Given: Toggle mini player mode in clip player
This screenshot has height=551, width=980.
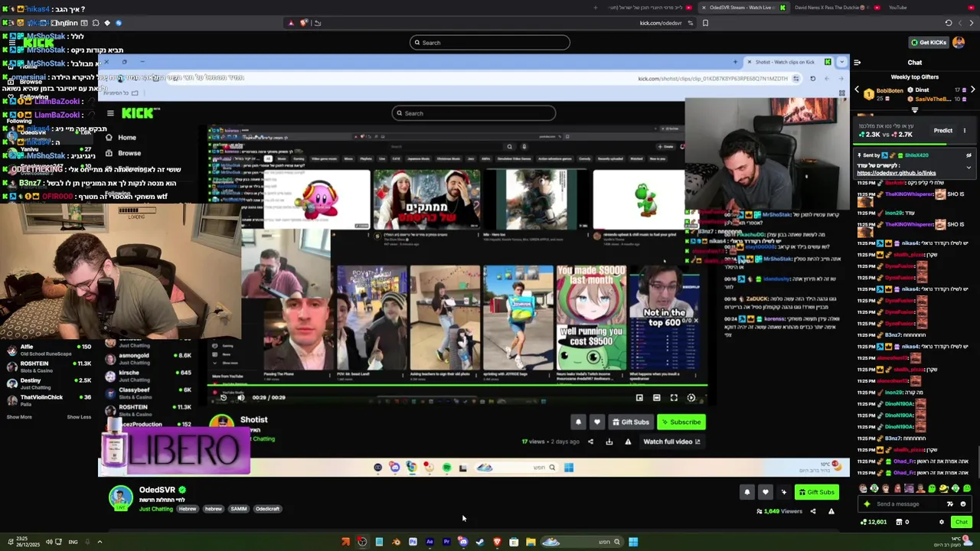Looking at the screenshot, I should pyautogui.click(x=639, y=398).
